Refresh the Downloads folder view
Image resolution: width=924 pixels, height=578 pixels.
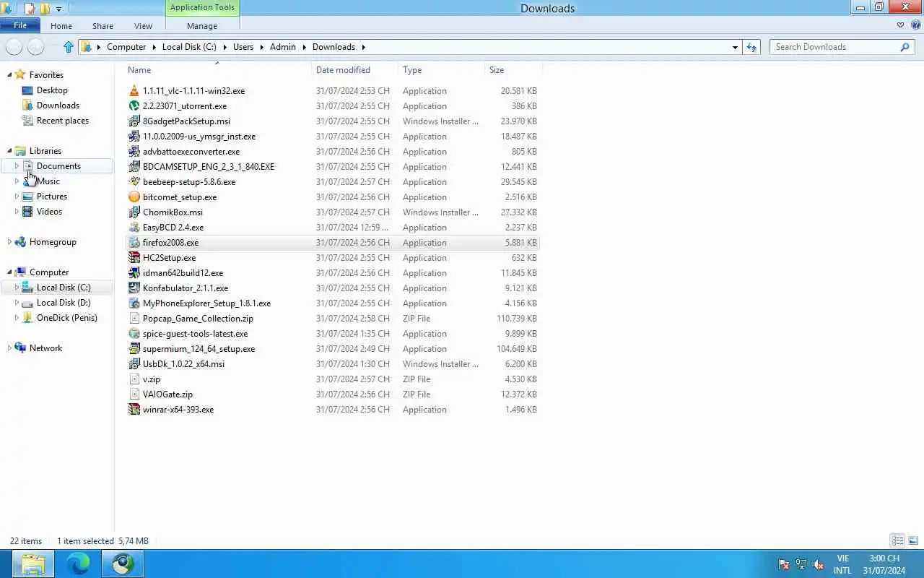(751, 47)
